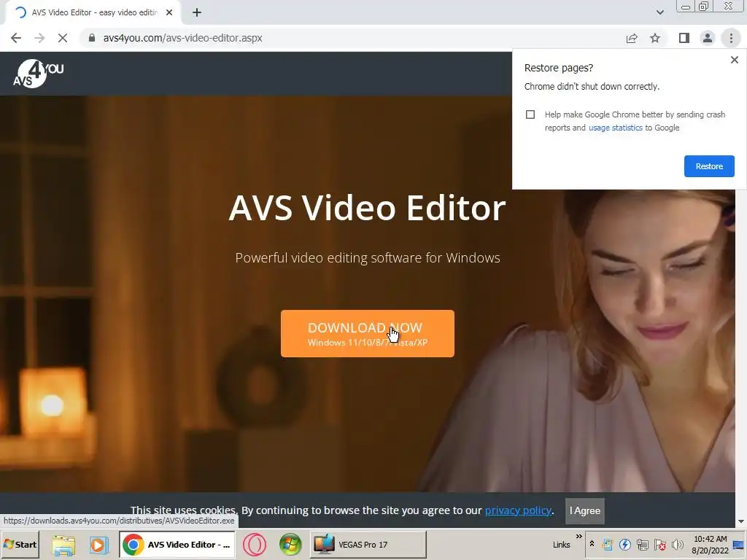747x560 pixels.
Task: Click the Restore button
Action: point(709,166)
